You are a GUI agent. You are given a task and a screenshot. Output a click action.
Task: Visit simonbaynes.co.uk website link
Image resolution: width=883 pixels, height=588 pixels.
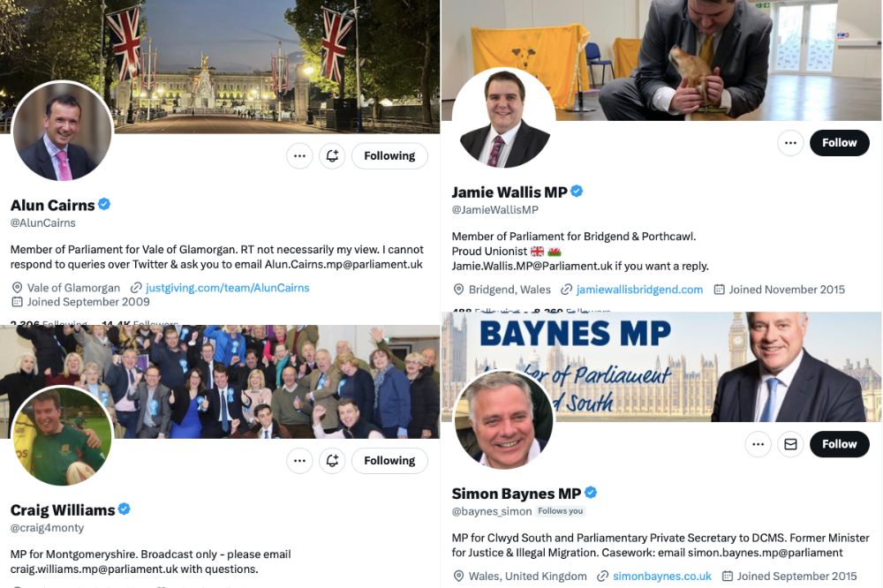662,577
